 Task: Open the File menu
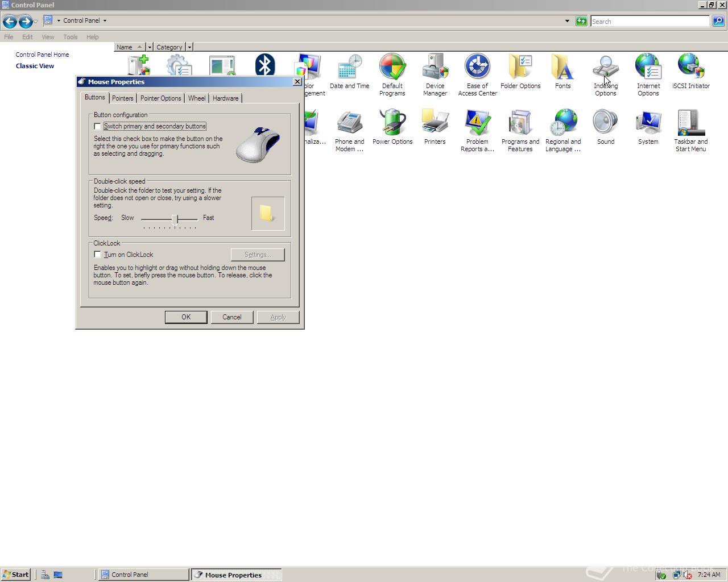click(x=9, y=37)
